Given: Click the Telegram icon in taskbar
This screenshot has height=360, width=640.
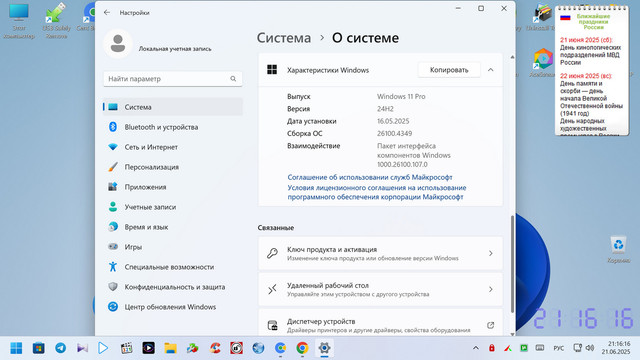Looking at the screenshot, I should [x=60, y=348].
